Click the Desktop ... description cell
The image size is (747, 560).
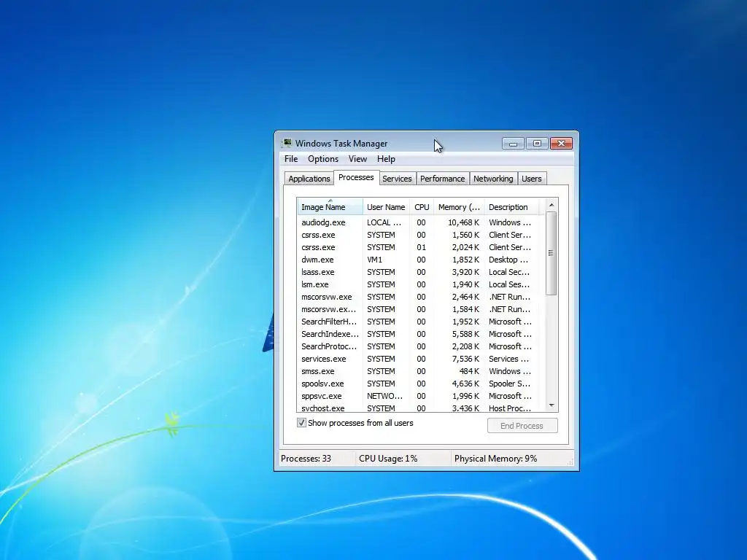point(508,260)
